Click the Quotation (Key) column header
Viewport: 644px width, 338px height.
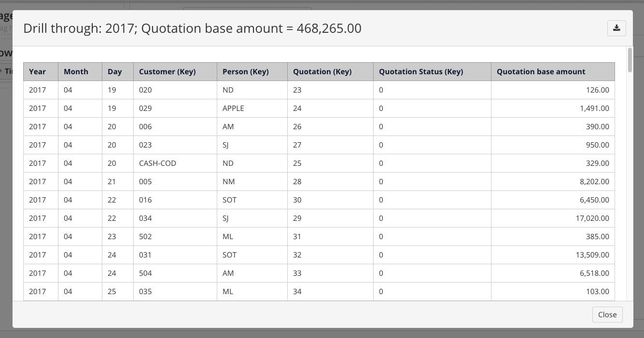(x=322, y=71)
